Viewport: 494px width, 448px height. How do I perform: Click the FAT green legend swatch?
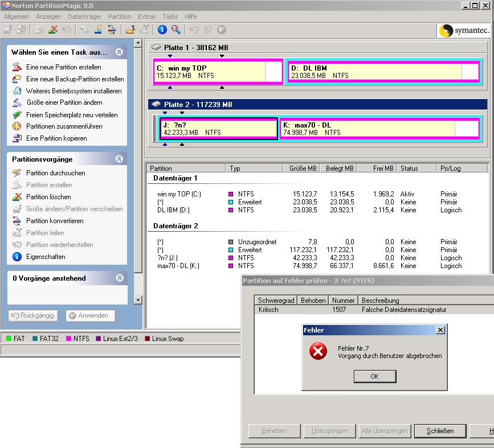[x=9, y=339]
